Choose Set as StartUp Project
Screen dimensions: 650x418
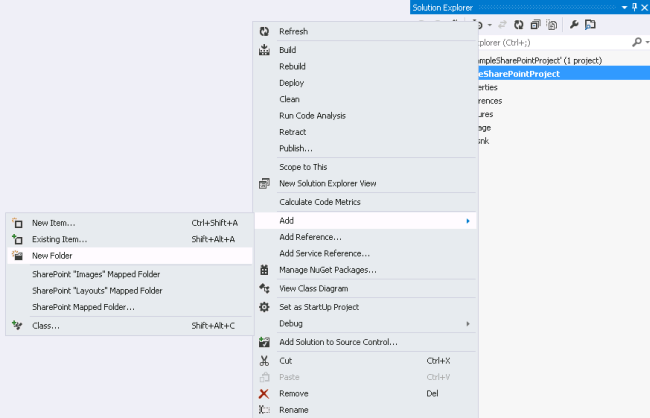[319, 307]
